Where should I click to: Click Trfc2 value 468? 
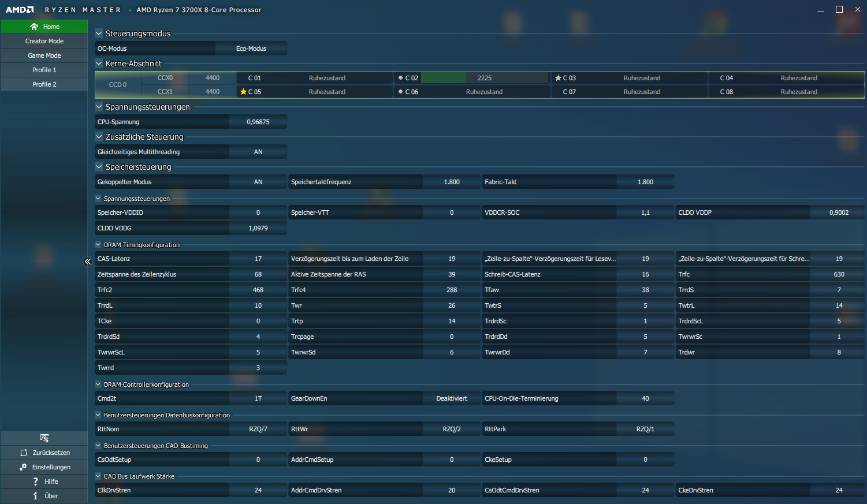point(258,290)
